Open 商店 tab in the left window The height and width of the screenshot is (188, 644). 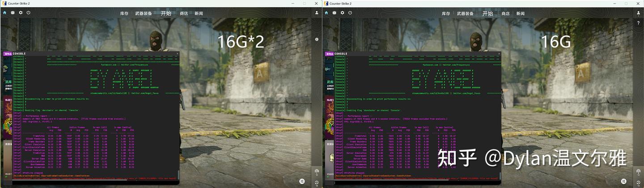(x=184, y=13)
